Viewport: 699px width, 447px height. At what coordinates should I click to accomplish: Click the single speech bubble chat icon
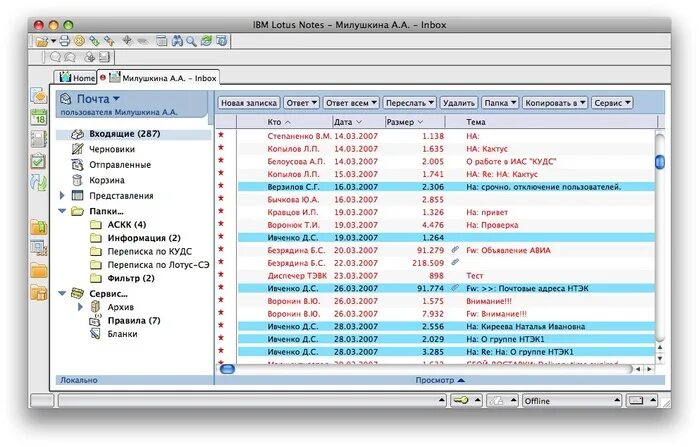(x=55, y=57)
